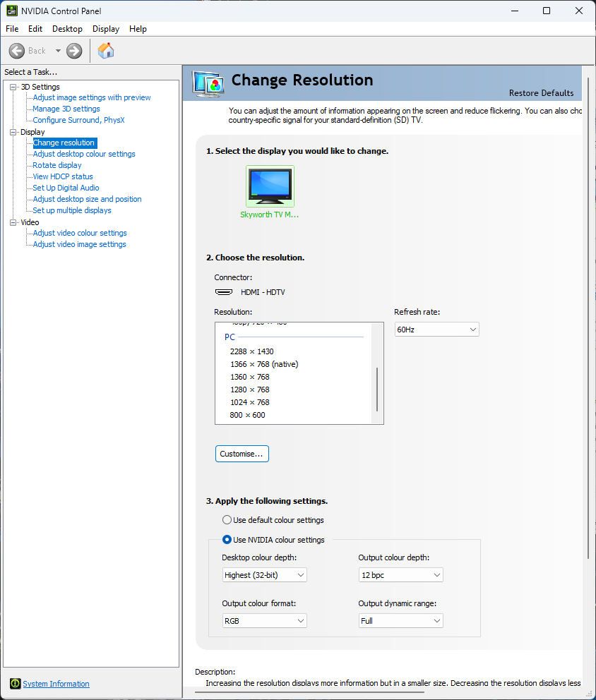Open the Home icon in toolbar

[106, 50]
